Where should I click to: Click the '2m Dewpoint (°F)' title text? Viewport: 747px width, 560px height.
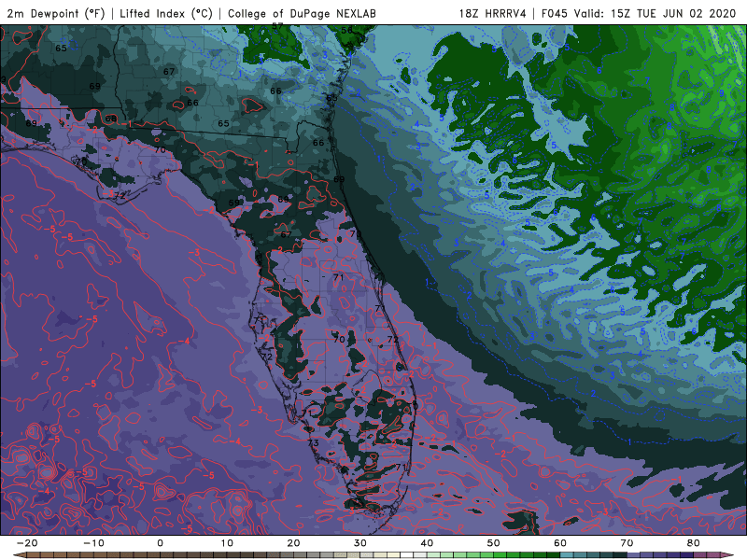(56, 13)
